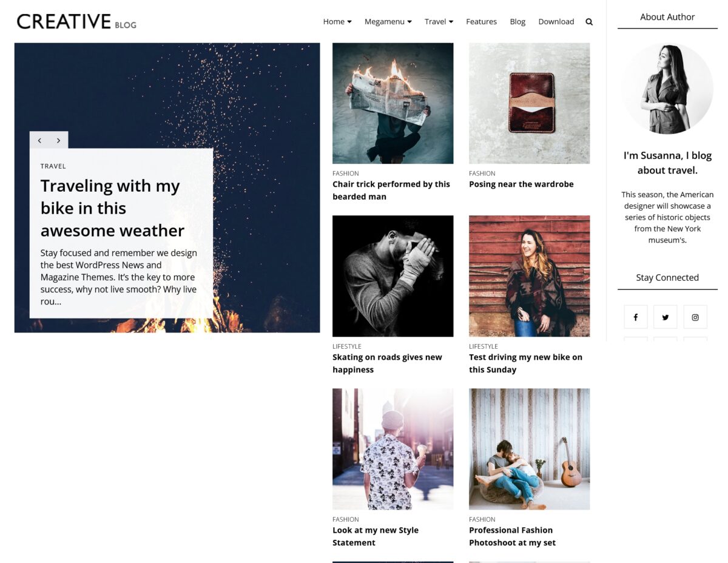Click the burning newspaper article thumbnail

[x=393, y=103]
